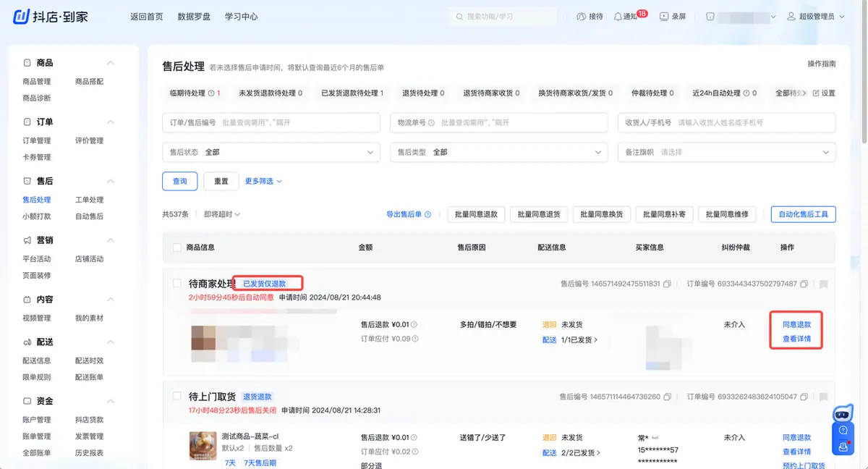Focus the 物流单号 input field

point(499,123)
